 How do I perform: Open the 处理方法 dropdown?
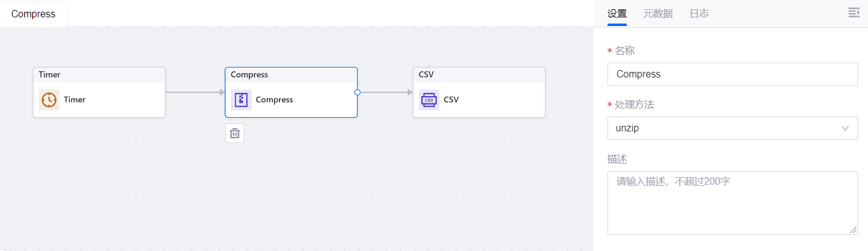pos(732,128)
